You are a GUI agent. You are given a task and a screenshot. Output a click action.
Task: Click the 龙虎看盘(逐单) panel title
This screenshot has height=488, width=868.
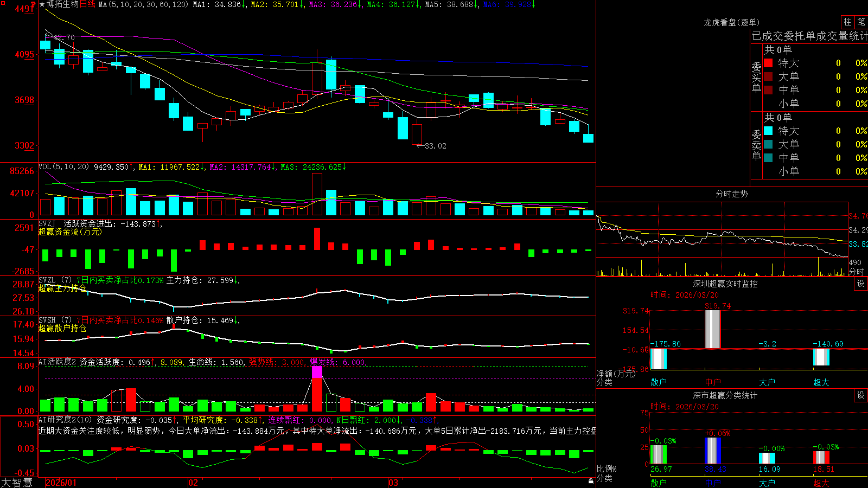click(732, 22)
